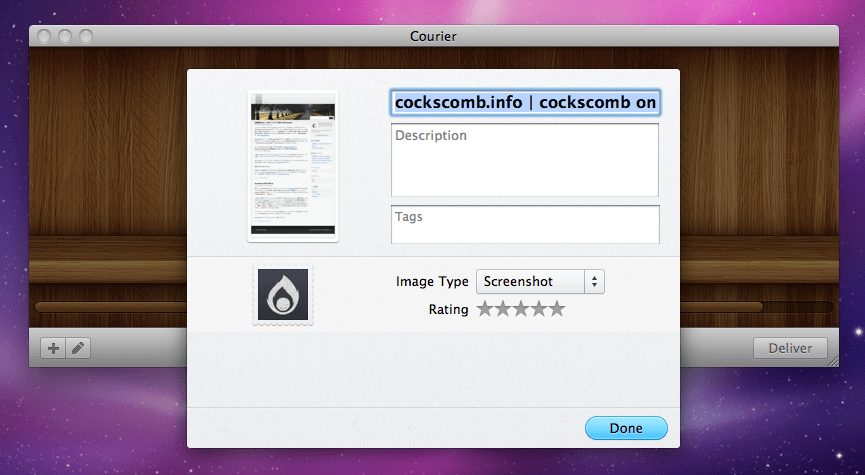Viewport: 865px width, 475px height.
Task: Set rating to one star
Action: pos(484,308)
